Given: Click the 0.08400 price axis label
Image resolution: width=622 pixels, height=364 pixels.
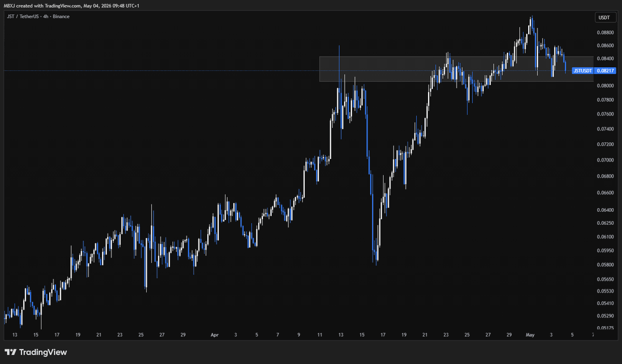Looking at the screenshot, I should tap(604, 59).
